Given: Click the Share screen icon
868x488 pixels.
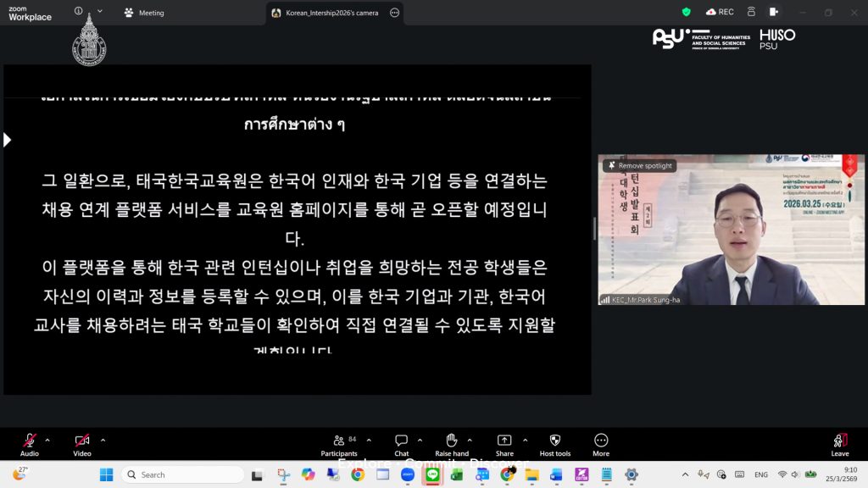Looking at the screenshot, I should click(x=504, y=441).
